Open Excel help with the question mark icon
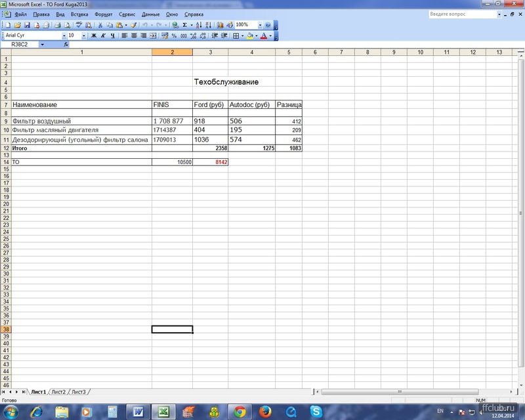Image resolution: width=525 pixels, height=420 pixels. click(x=268, y=25)
